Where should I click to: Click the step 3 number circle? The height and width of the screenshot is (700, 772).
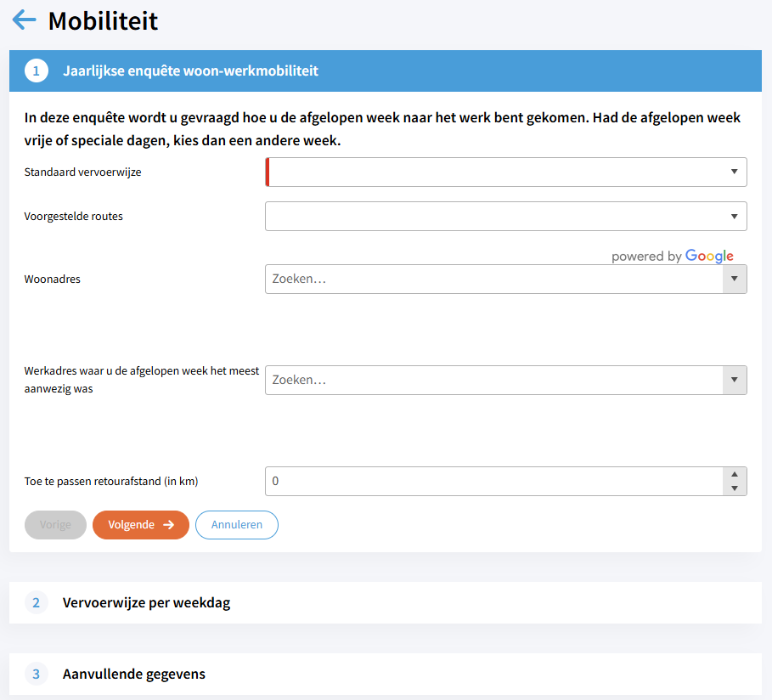coord(36,675)
